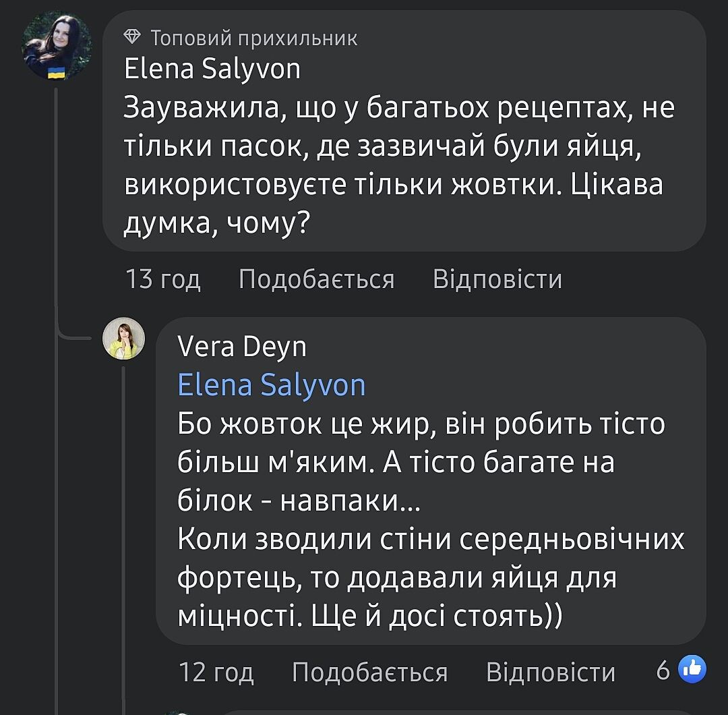Viewport: 728px width, 715px height.
Task: Open Elena Salyvon's name above her comment
Action: click(212, 69)
